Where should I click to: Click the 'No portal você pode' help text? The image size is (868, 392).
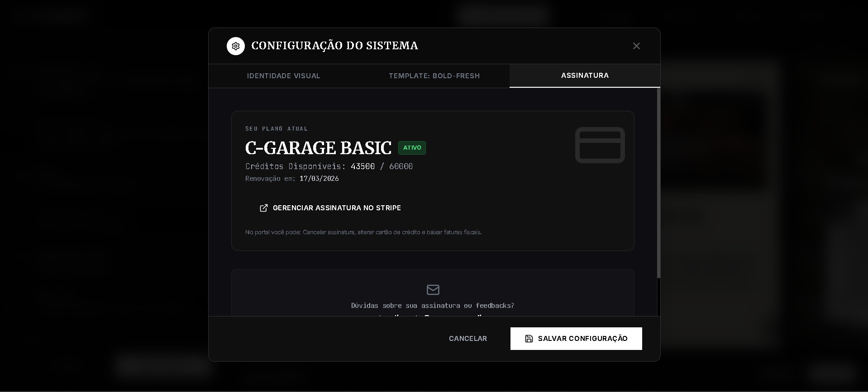363,232
